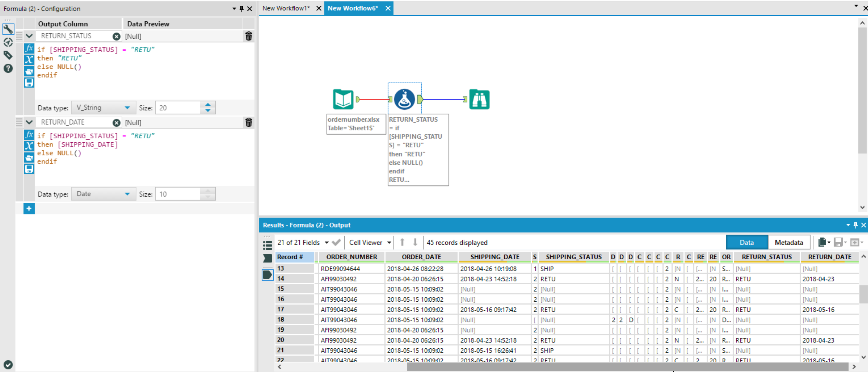Save the RETURN_DATE expression with the disk icon
Viewport: 868px width, 372px height.
coord(29,169)
